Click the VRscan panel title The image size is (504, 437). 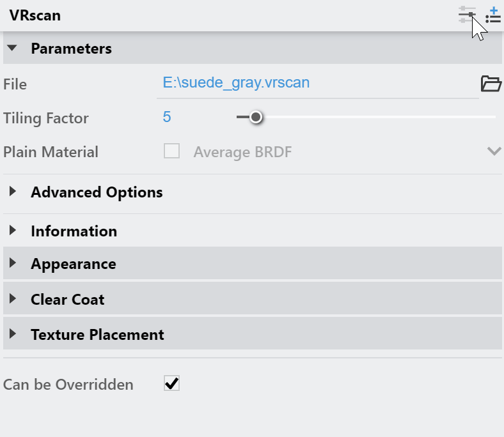[35, 15]
